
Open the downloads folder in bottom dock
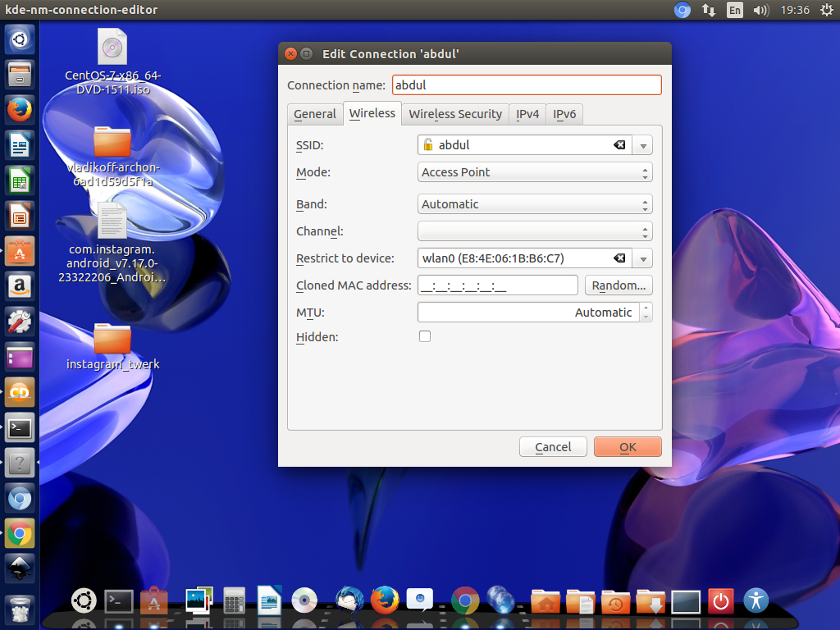(651, 601)
